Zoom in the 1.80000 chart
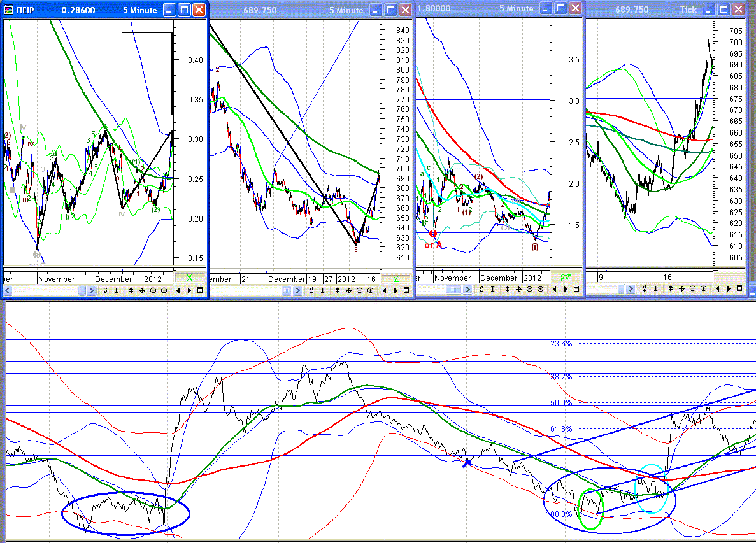This screenshot has width=756, height=543. click(540, 289)
